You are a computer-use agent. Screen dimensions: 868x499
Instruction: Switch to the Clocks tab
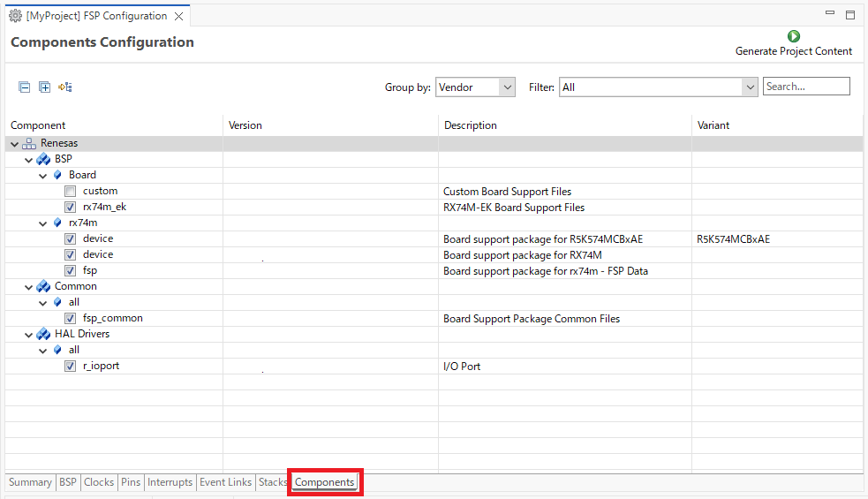99,482
